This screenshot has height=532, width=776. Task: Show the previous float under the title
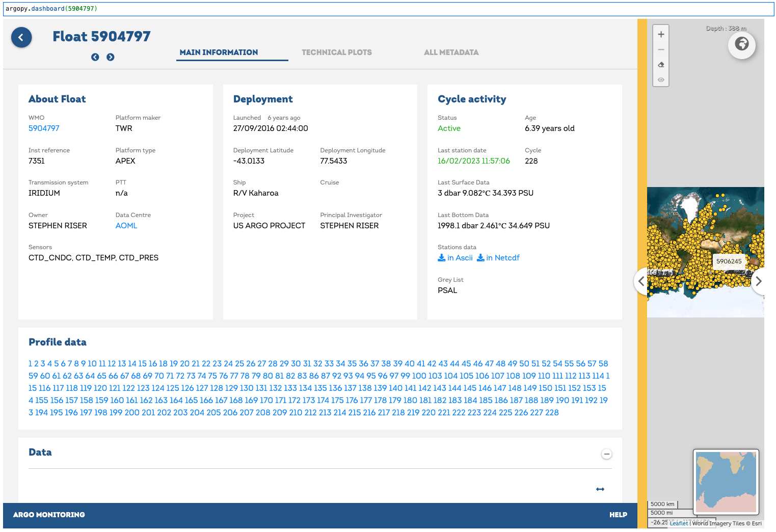[95, 57]
